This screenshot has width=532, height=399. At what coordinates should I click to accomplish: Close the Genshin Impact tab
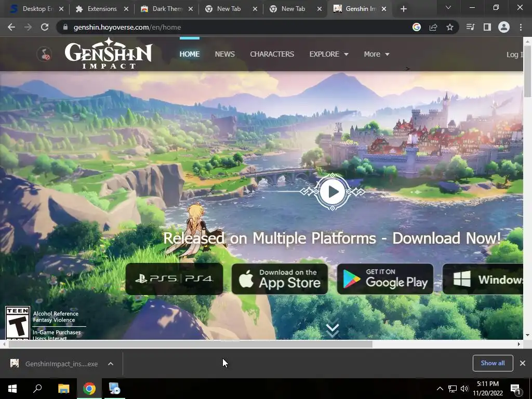point(384,9)
